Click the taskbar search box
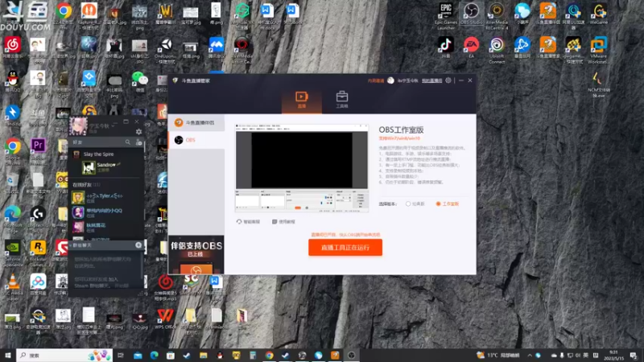 64,355
